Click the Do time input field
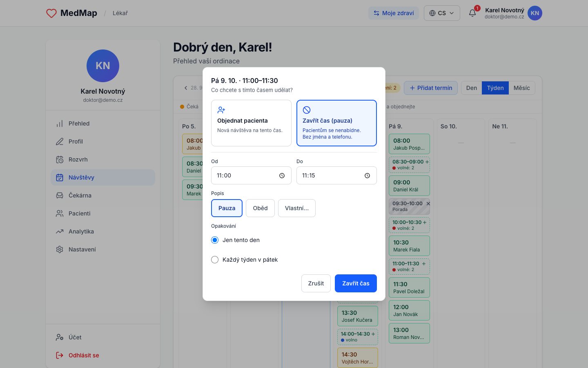 coord(336,175)
